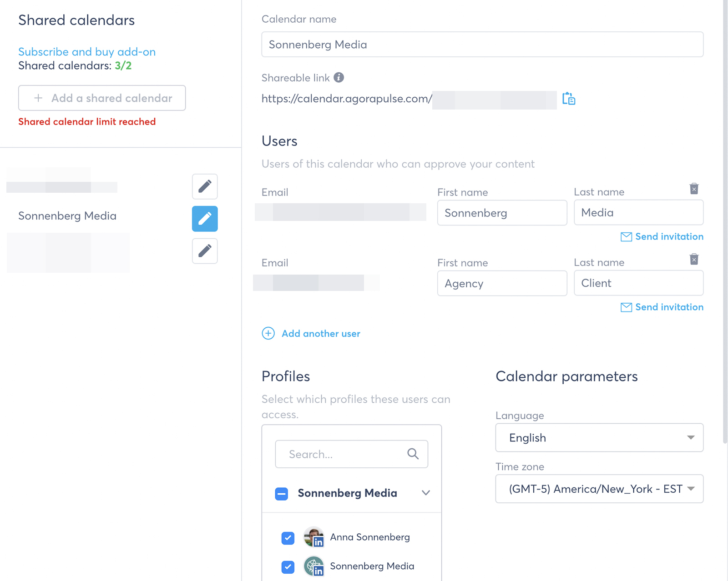Send invitation to Sonnenberg Media user
The image size is (728, 581).
[x=662, y=236]
